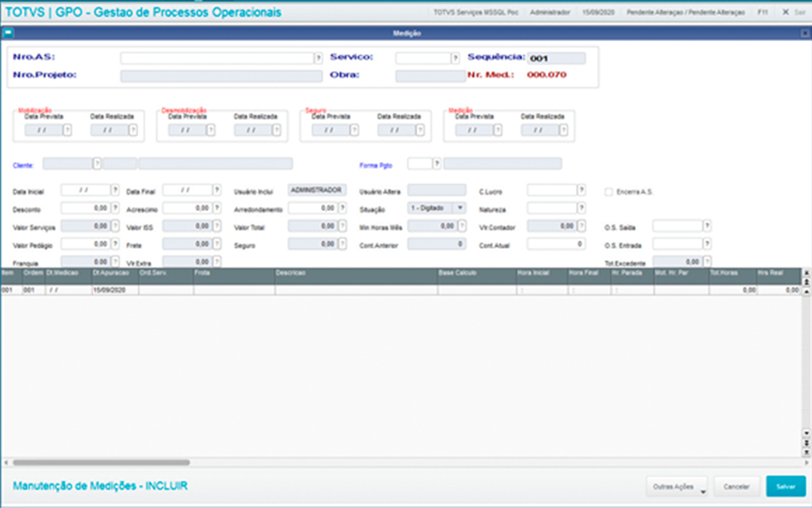Click the Cancelar button
Screen dimensions: 812x508
point(736,486)
